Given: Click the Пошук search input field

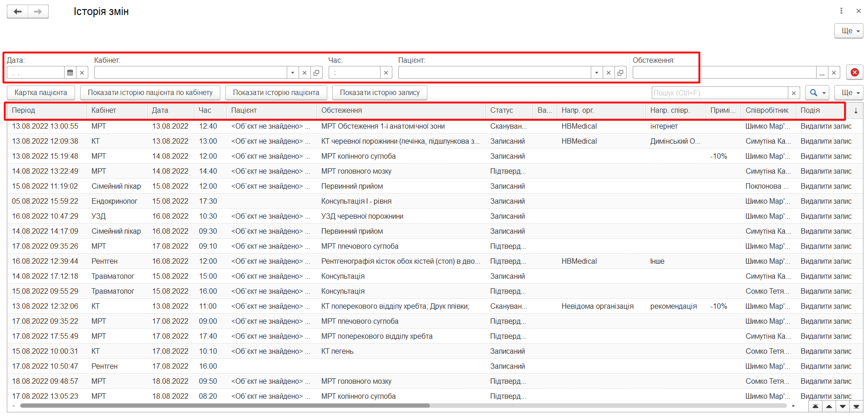Looking at the screenshot, I should (719, 93).
